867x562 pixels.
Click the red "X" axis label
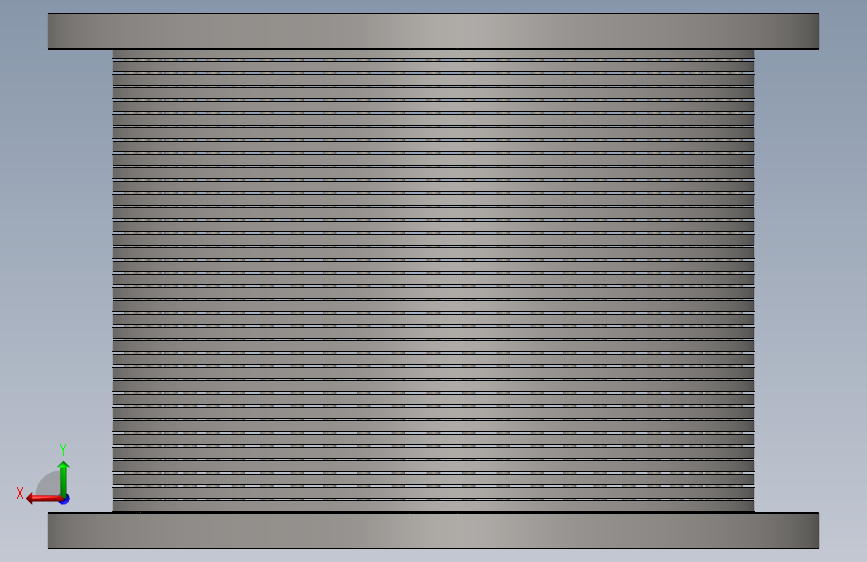coord(20,493)
